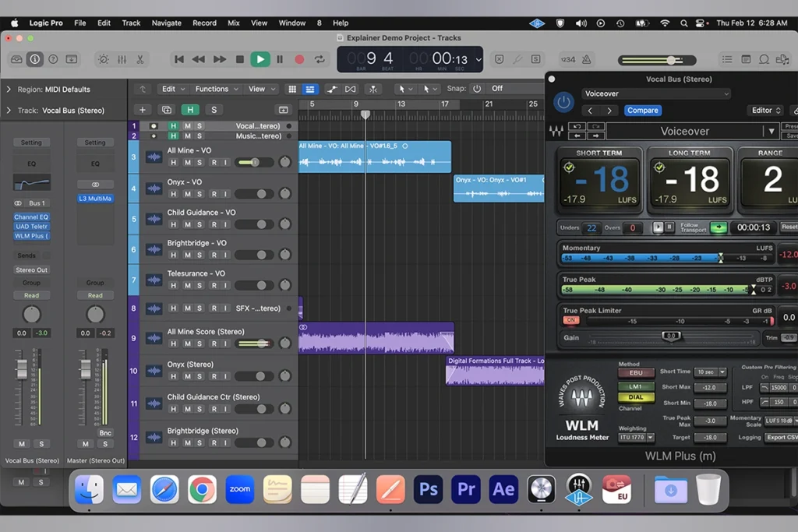Open the ITU 1770 weighting dropdown
The height and width of the screenshot is (532, 798).
tap(636, 438)
